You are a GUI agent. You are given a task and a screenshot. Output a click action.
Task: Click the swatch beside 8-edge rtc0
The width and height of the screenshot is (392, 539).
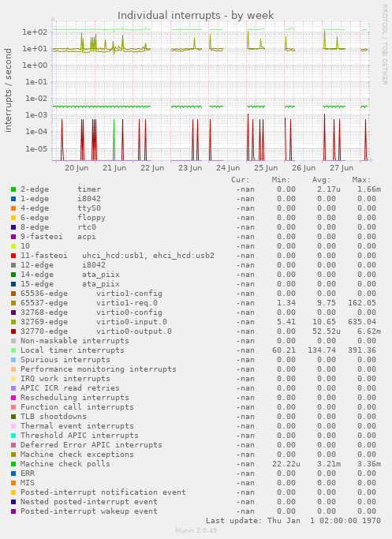(x=13, y=227)
